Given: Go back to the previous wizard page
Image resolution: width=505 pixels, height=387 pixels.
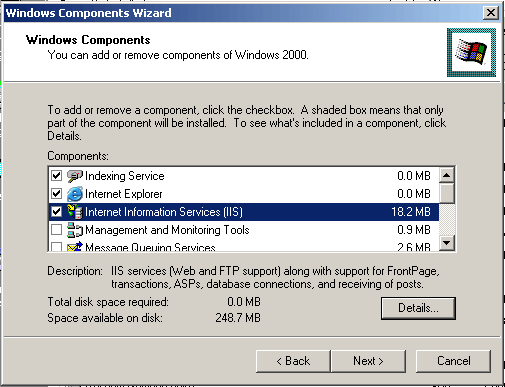Looking at the screenshot, I should tap(293, 361).
